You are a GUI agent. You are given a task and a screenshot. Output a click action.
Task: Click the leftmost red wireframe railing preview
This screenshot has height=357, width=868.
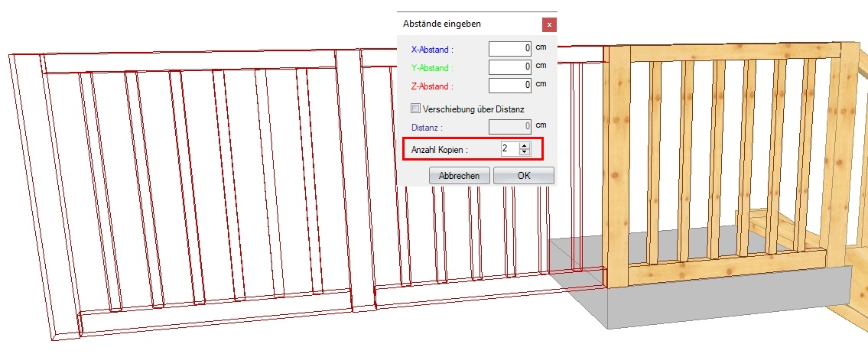tap(191, 191)
